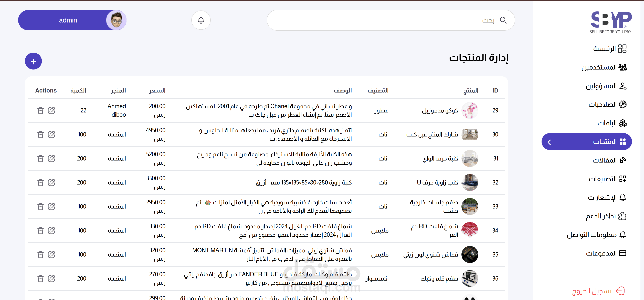
Task: Delete product with ID 36
Action: pos(40,279)
